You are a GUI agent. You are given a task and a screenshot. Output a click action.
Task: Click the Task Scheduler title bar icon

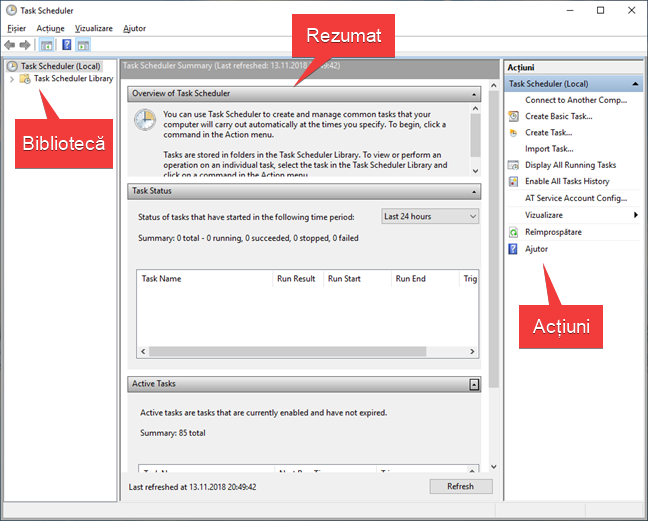pos(12,10)
